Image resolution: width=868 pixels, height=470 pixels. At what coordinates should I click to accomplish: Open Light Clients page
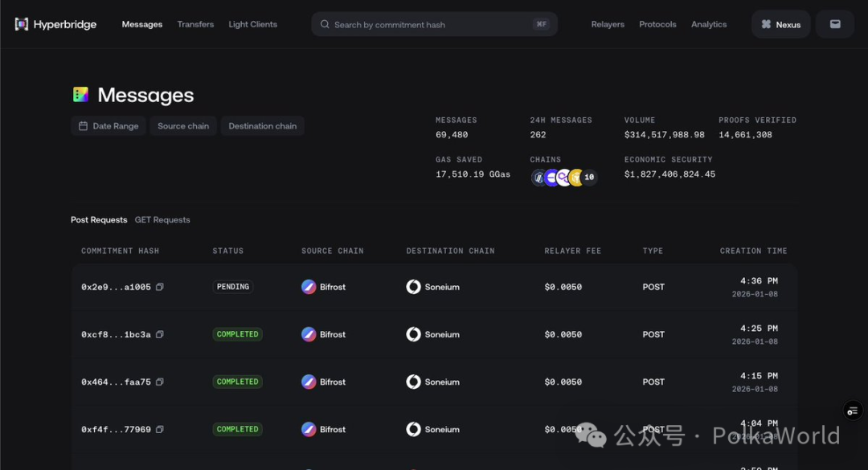pyautogui.click(x=253, y=24)
